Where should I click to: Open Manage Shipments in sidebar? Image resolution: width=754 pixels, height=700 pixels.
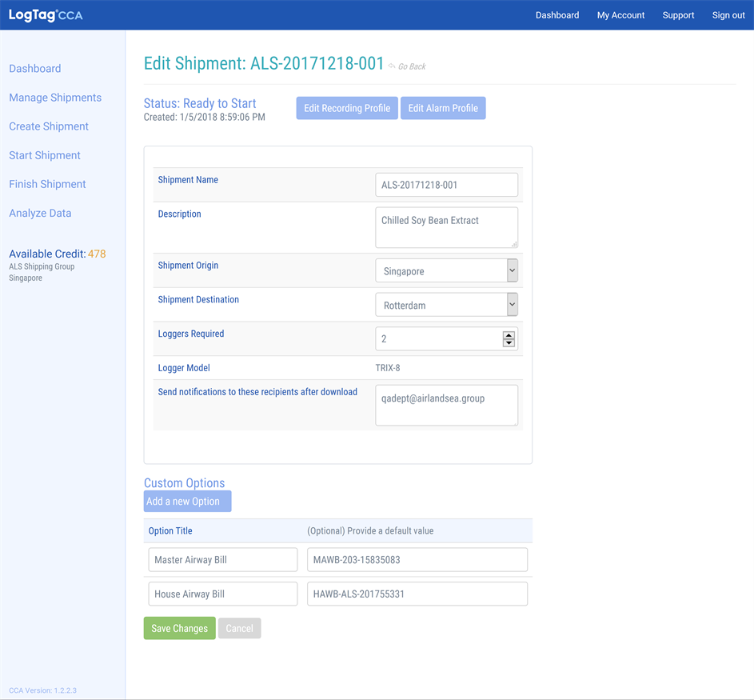coord(55,98)
